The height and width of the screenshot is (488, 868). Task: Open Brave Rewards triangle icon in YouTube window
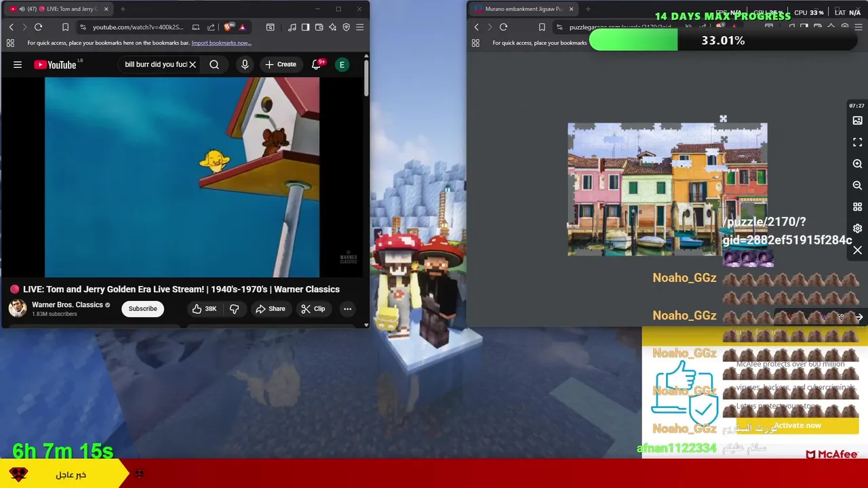coord(242,27)
